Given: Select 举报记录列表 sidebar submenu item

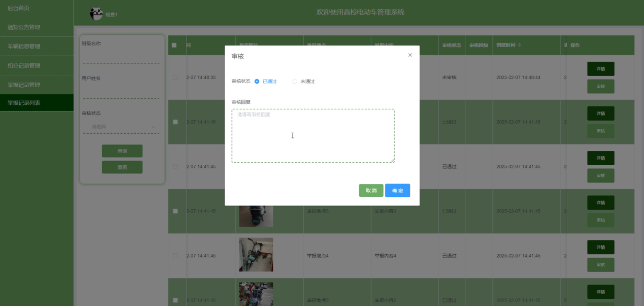Looking at the screenshot, I should click(x=37, y=102).
